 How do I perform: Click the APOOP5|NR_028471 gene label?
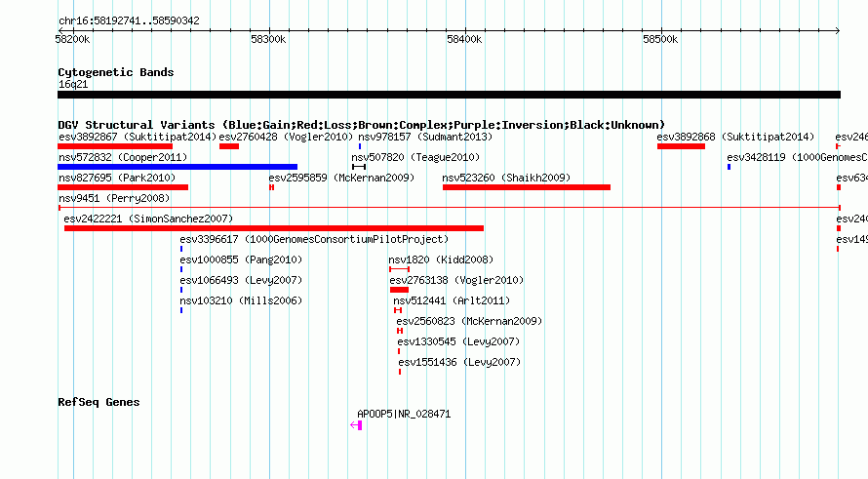click(x=404, y=415)
